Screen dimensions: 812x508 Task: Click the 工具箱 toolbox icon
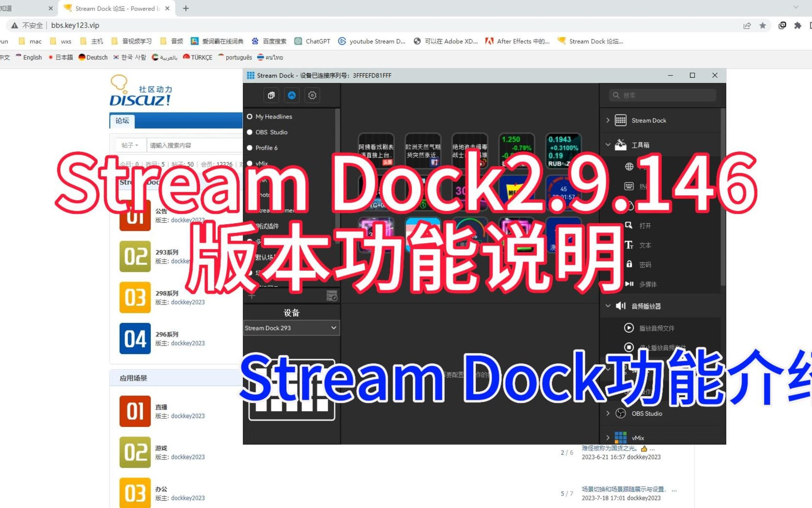click(x=621, y=145)
